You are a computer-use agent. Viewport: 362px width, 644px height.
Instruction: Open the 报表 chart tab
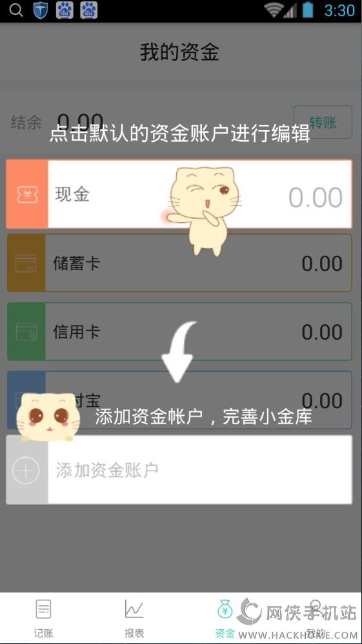[x=134, y=618]
